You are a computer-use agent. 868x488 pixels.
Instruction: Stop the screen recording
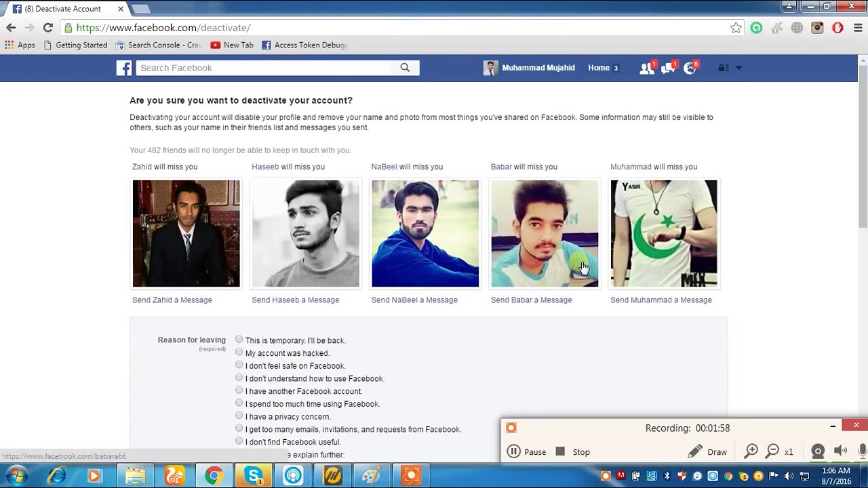tap(572, 452)
